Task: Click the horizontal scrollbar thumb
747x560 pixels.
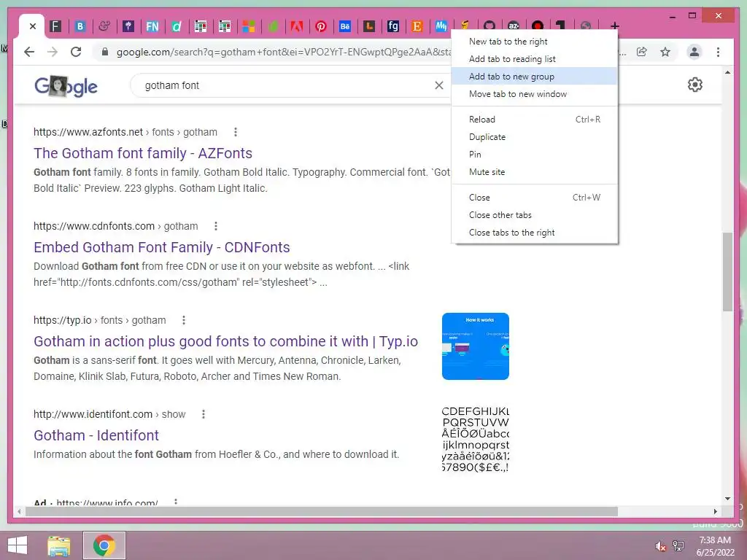Action: [x=322, y=511]
